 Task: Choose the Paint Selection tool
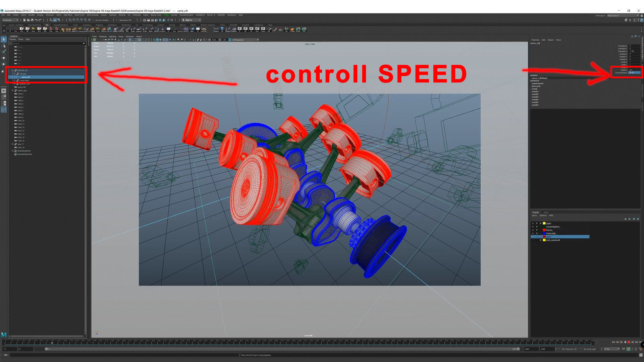click(4, 52)
